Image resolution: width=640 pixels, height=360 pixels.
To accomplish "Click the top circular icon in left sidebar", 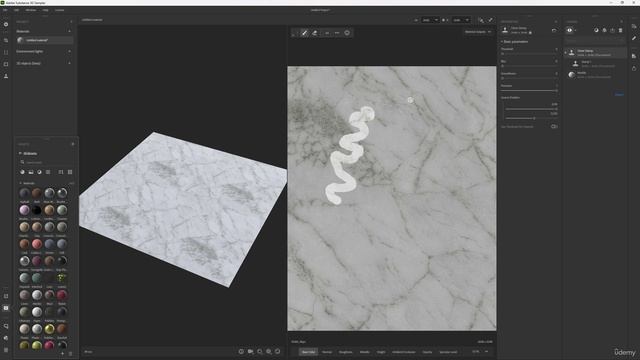I will click(x=6, y=24).
